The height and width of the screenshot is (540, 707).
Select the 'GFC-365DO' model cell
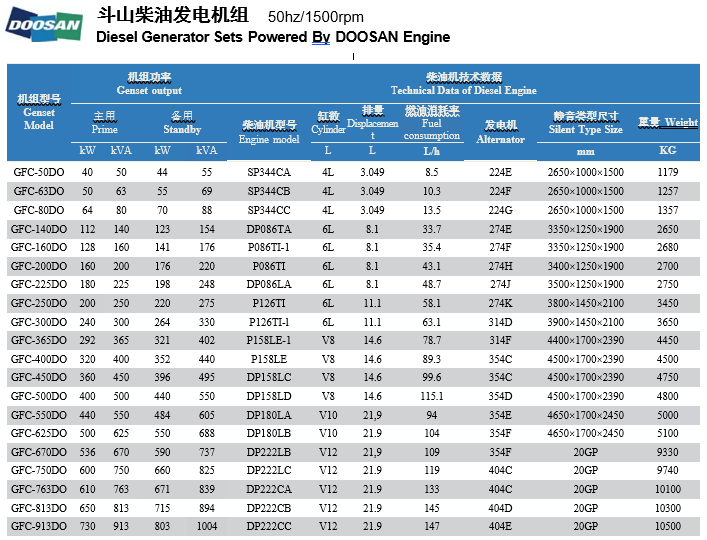coord(39,340)
